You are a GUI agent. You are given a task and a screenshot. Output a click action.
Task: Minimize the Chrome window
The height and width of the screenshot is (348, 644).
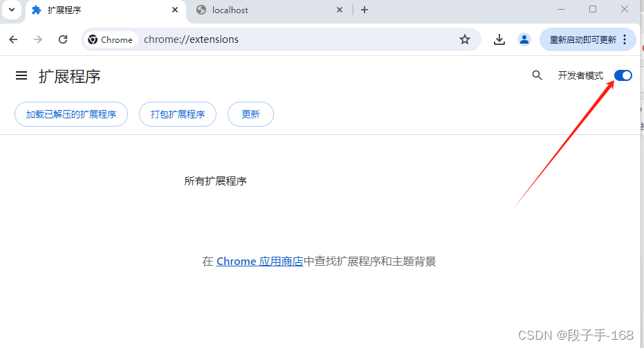561,9
